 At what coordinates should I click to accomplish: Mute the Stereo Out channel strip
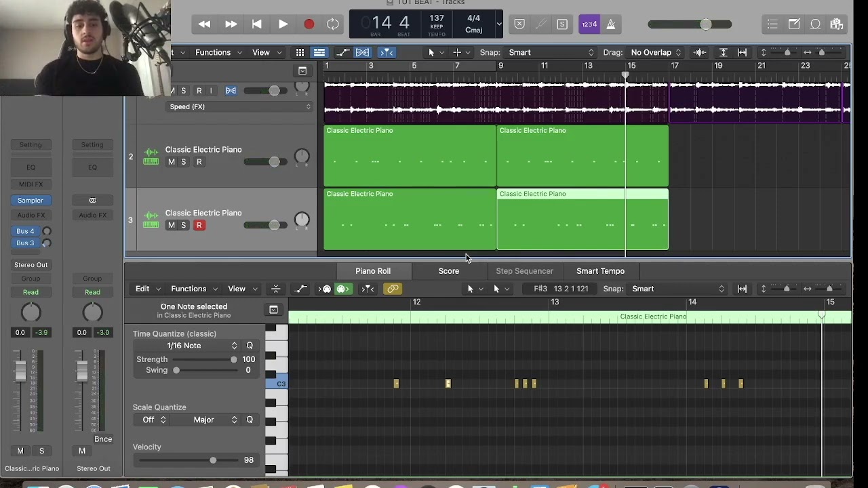(x=82, y=451)
